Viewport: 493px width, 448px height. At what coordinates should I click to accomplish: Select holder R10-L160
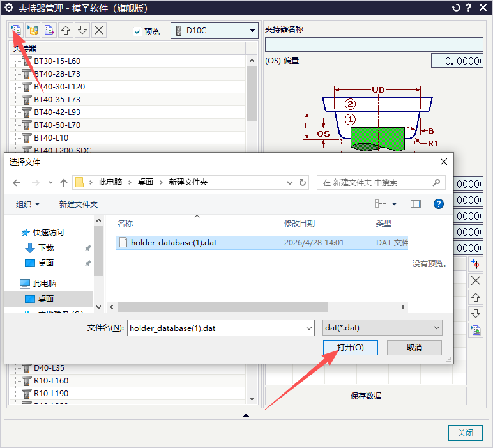51,381
